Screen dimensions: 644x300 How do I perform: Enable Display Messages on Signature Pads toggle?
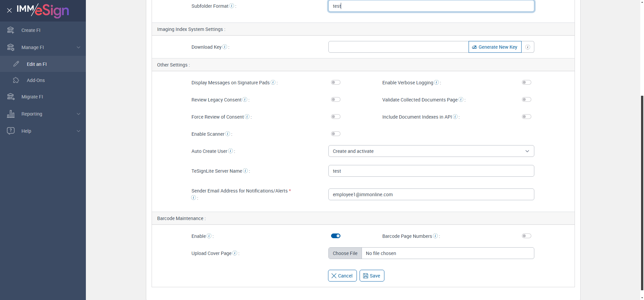(x=335, y=82)
